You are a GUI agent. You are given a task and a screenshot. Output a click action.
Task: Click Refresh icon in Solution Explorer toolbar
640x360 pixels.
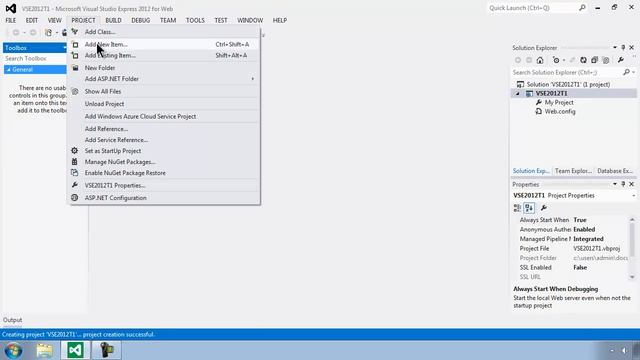[583, 60]
